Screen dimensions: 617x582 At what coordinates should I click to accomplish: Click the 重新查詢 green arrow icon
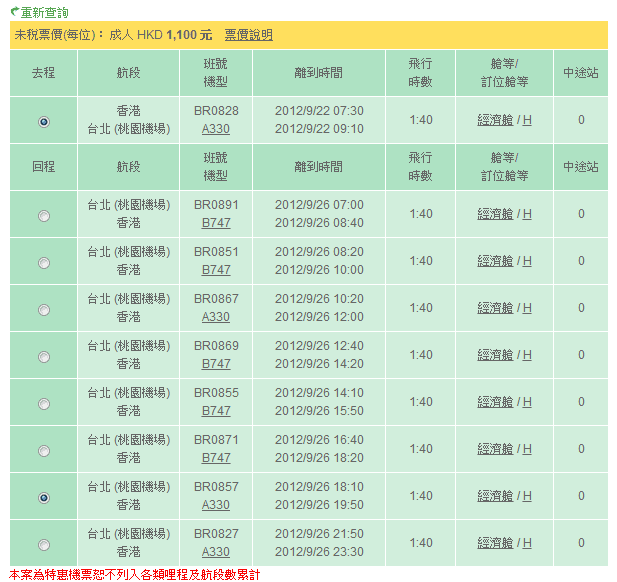(14, 11)
